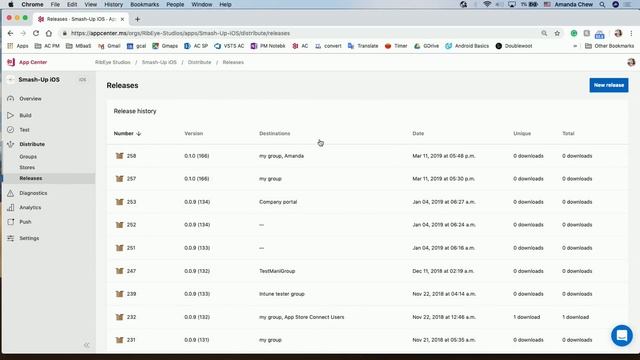The width and height of the screenshot is (640, 360).
Task: Collapse the sidebar with double-chevron
Action: point(87,345)
